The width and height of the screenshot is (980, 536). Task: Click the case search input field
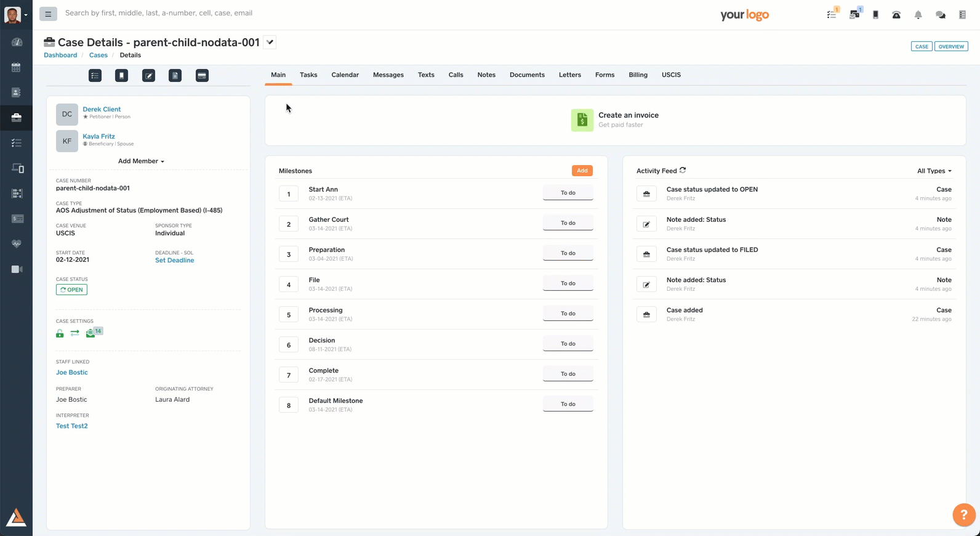pos(246,13)
